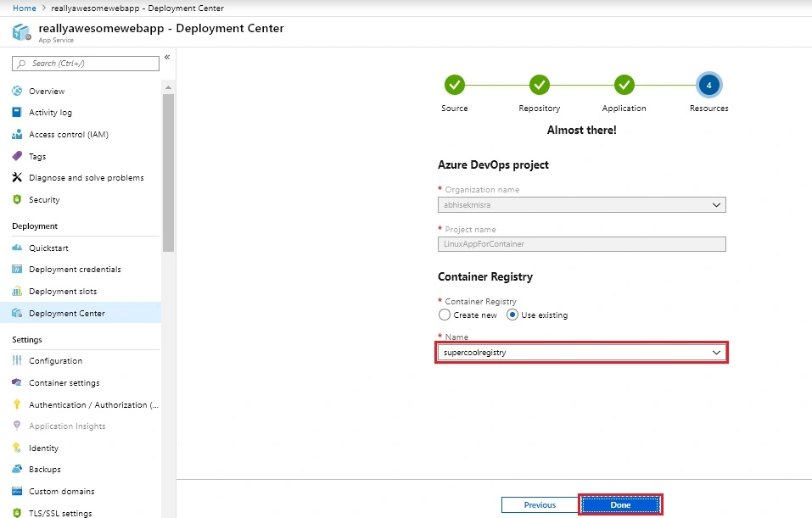Select the Use existing radio button
The height and width of the screenshot is (518, 812).
point(512,315)
